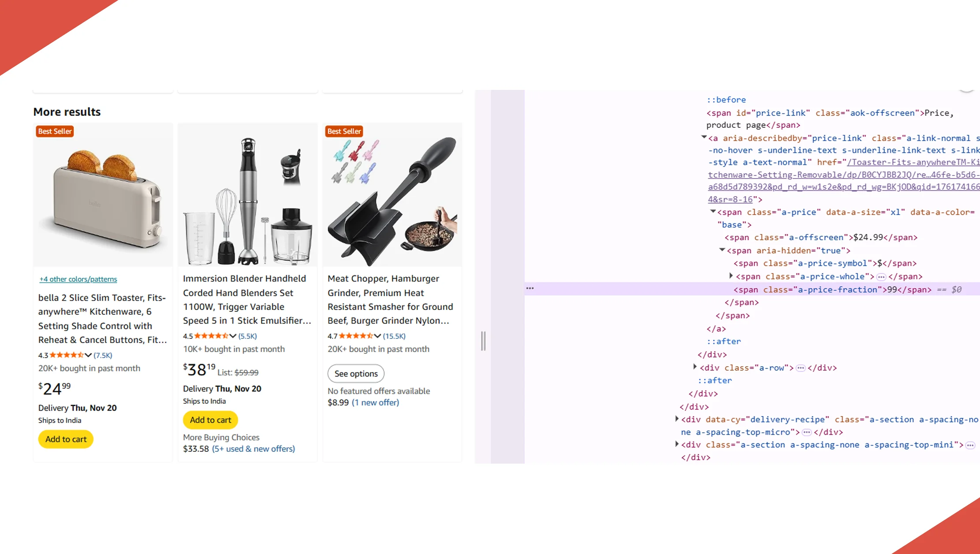
Task: Open rating breakdown chevron for bella toaster
Action: click(x=88, y=355)
